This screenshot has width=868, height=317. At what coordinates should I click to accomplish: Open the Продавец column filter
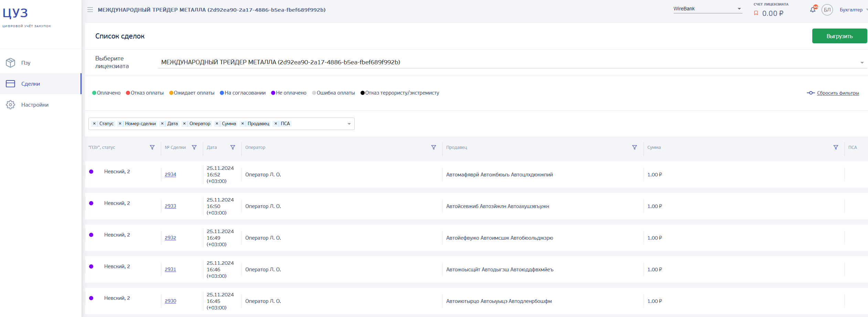tap(634, 147)
